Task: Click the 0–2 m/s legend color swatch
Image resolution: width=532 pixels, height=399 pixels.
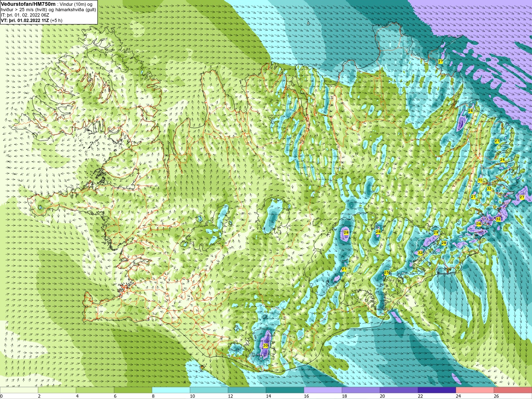Action: [x=19, y=390]
